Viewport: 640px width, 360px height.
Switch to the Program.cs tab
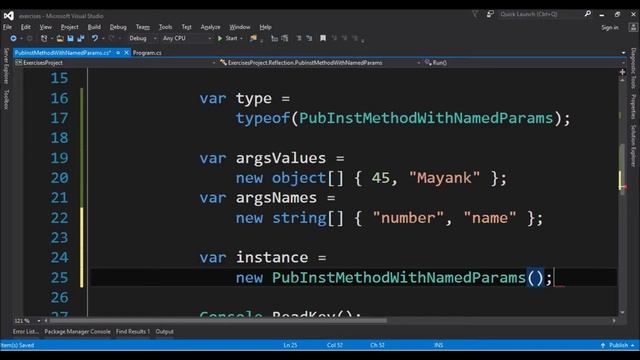147,53
